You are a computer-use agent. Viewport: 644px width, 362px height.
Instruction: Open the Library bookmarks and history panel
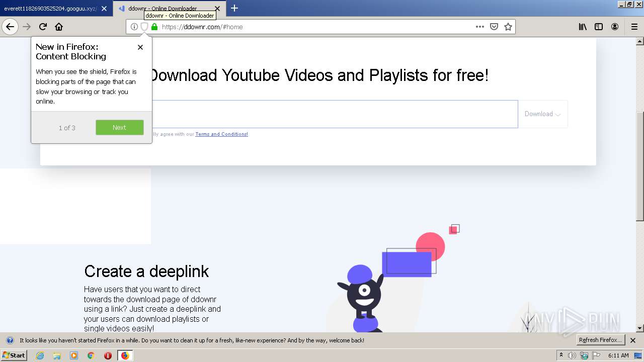click(583, 27)
